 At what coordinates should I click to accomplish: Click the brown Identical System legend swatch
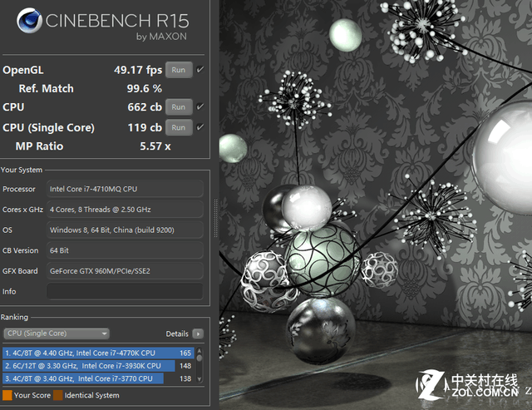[58, 395]
